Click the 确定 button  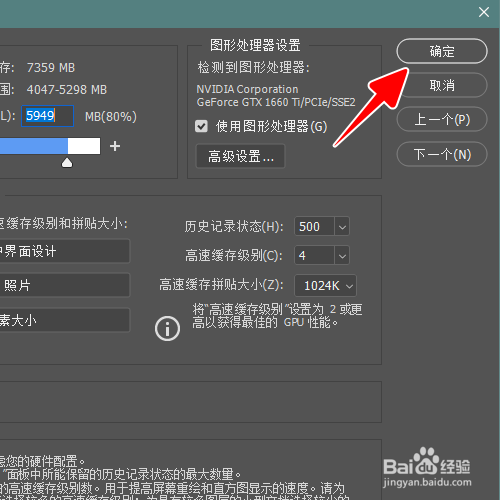coord(442,51)
